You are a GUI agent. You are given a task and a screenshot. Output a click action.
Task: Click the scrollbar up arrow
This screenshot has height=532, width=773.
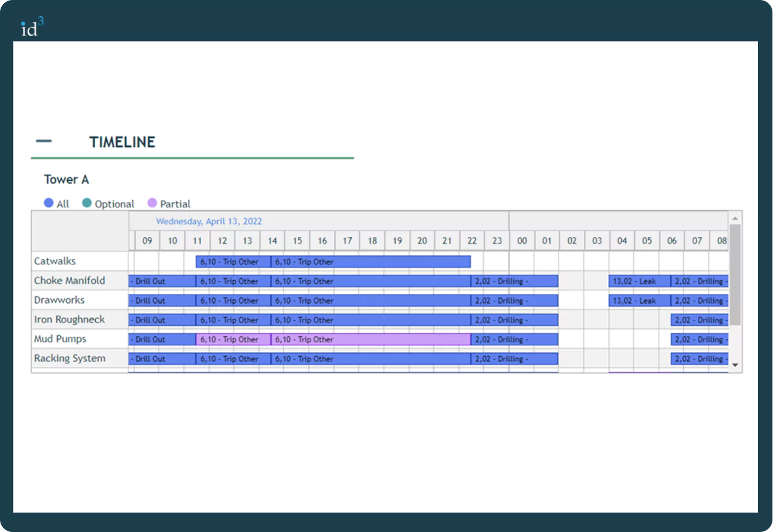[735, 218]
